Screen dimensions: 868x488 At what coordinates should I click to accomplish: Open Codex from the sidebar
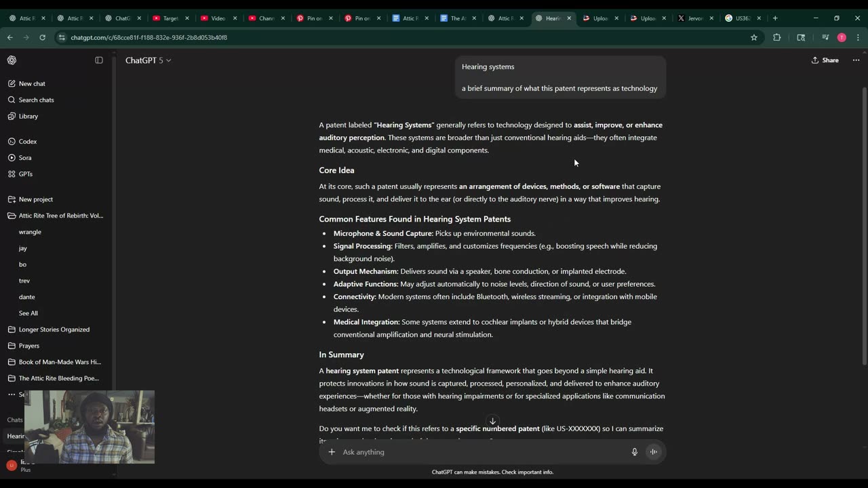pyautogui.click(x=28, y=142)
